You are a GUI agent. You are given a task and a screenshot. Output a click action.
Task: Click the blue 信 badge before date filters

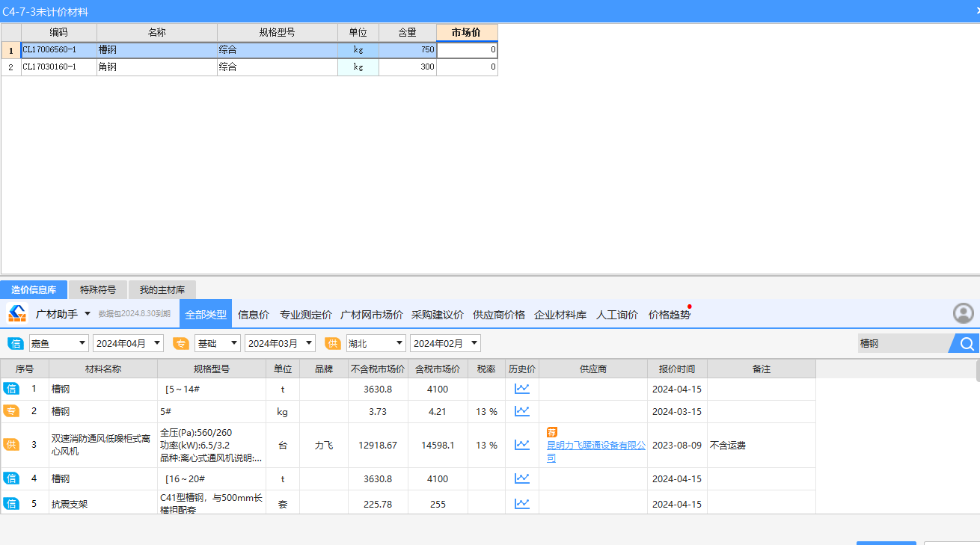coord(15,343)
